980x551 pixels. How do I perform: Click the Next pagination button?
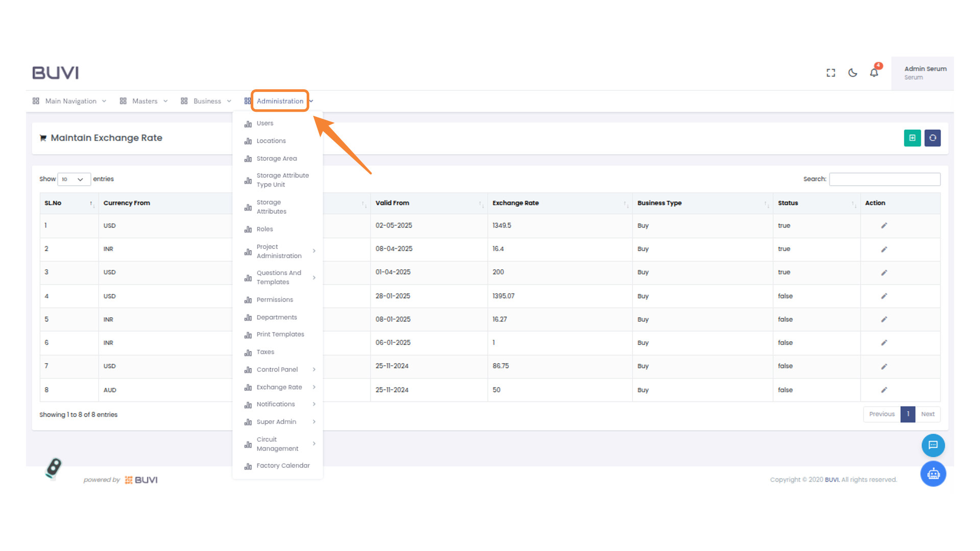(927, 414)
